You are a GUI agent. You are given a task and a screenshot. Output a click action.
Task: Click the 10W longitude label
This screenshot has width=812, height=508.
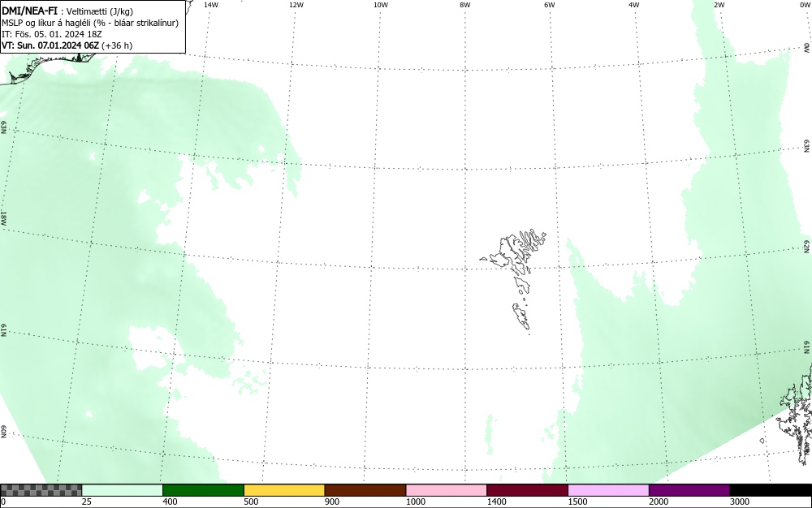click(381, 5)
